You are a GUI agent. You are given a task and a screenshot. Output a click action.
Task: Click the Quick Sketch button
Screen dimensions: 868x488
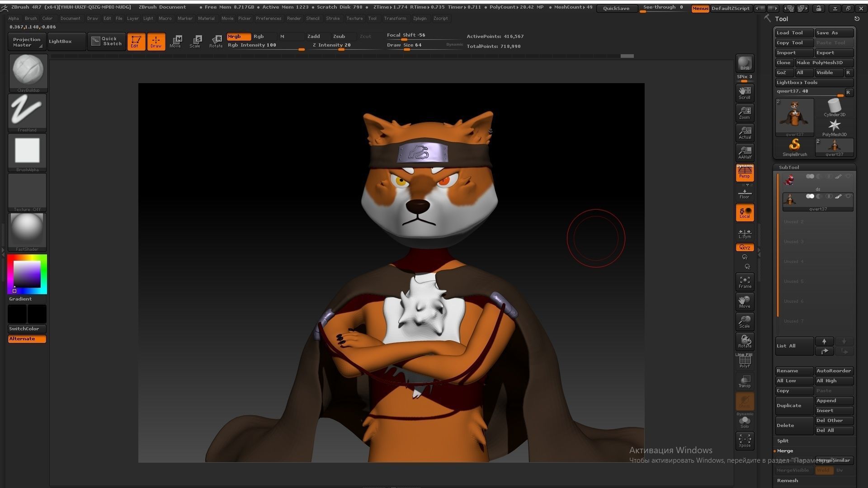click(107, 42)
